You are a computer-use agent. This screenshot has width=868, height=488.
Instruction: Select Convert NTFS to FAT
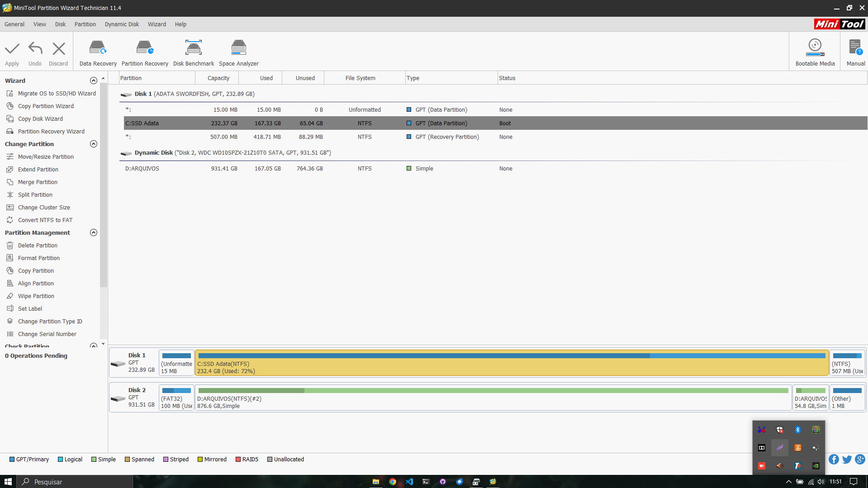(x=45, y=220)
